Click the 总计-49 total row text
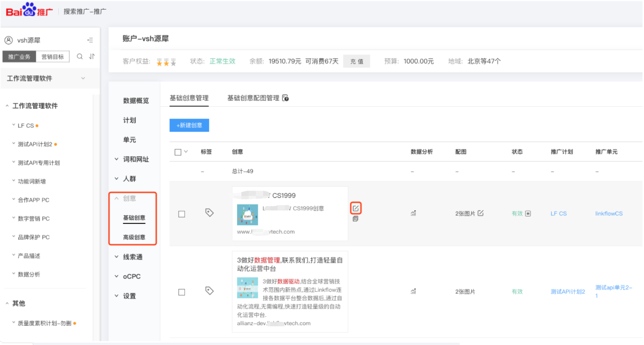The width and height of the screenshot is (644, 345). pos(242,171)
